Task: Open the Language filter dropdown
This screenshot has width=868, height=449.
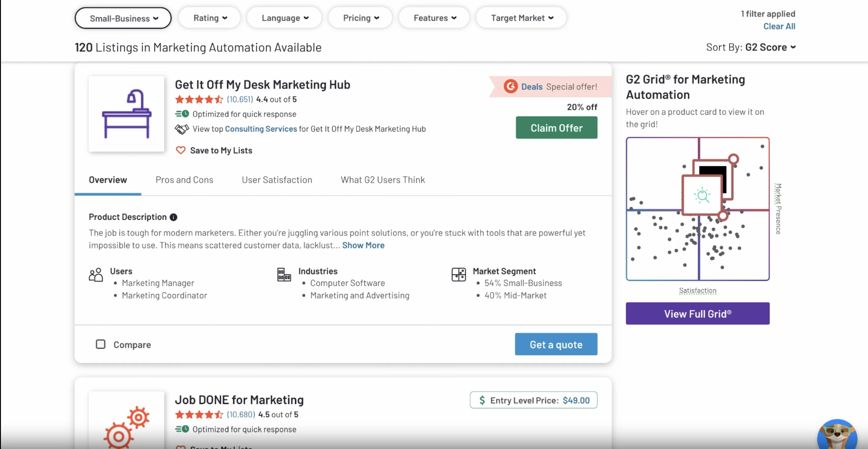Action: click(284, 18)
